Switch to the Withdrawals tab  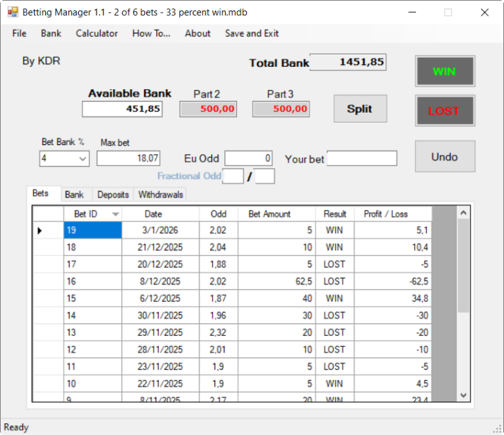click(161, 195)
